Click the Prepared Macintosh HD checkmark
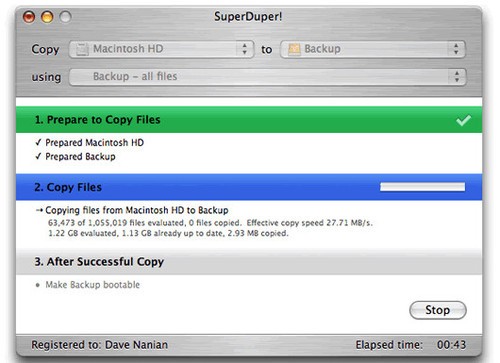 pos(38,142)
